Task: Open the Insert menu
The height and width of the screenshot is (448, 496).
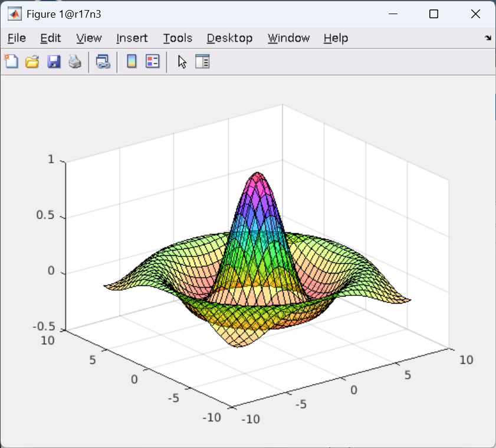Action: point(132,38)
